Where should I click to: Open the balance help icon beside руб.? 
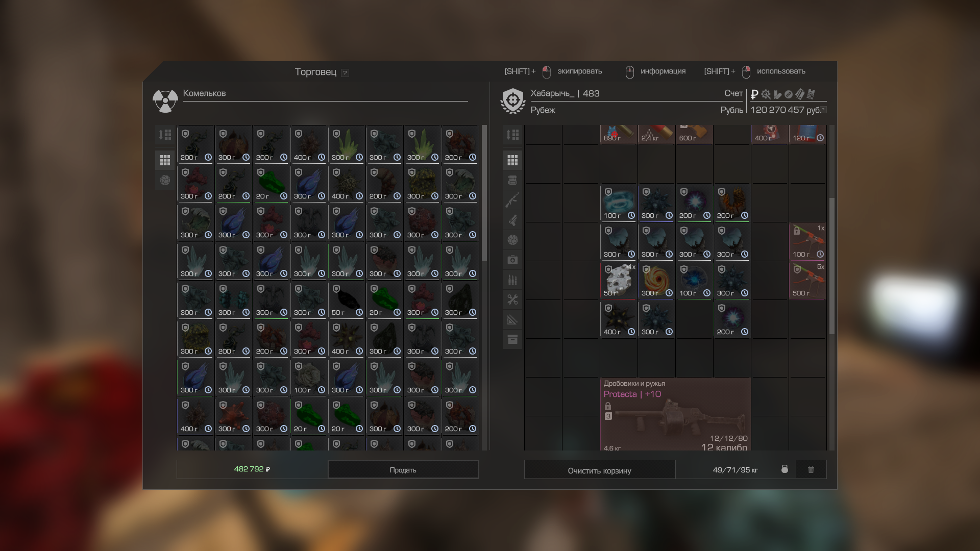pyautogui.click(x=823, y=110)
